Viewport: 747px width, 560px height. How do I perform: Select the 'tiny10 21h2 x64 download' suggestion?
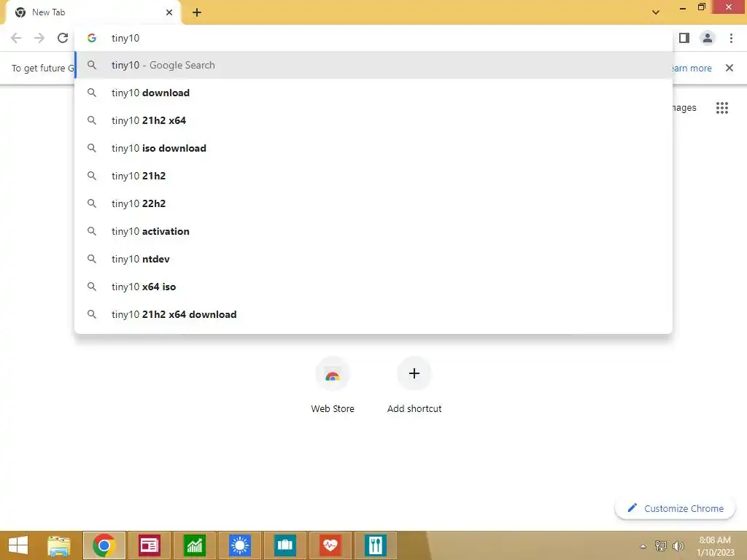pyautogui.click(x=373, y=314)
